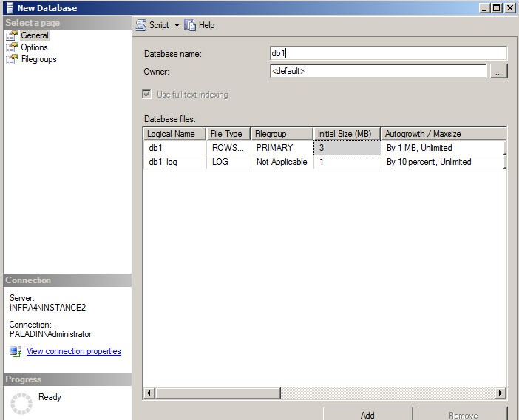Click the PALADIN\Administrator connection text
This screenshot has height=420, width=519.
[x=50, y=334]
